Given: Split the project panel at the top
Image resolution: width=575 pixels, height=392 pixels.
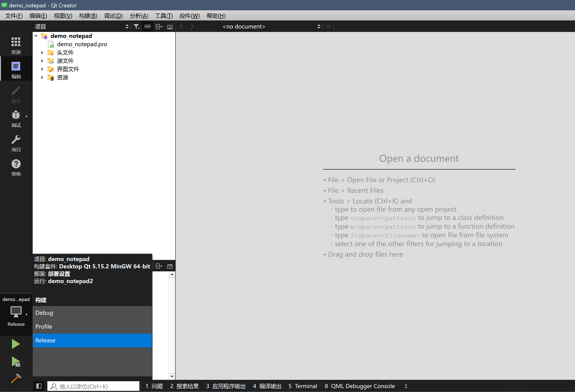Looking at the screenshot, I should coord(159,26).
